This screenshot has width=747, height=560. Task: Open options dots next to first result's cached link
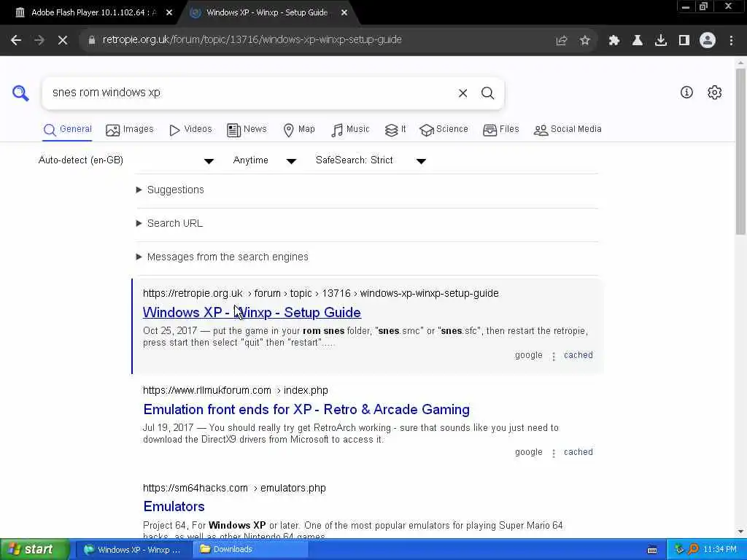tap(554, 356)
